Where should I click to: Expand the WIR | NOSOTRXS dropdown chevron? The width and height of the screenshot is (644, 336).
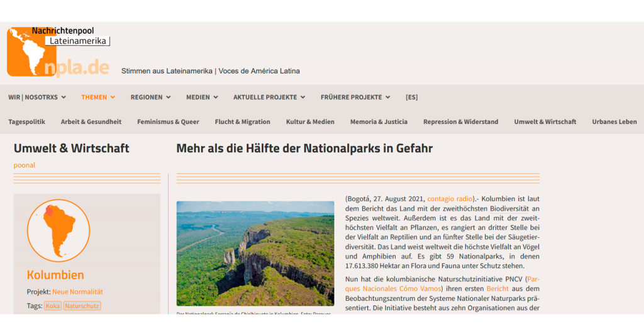point(64,98)
